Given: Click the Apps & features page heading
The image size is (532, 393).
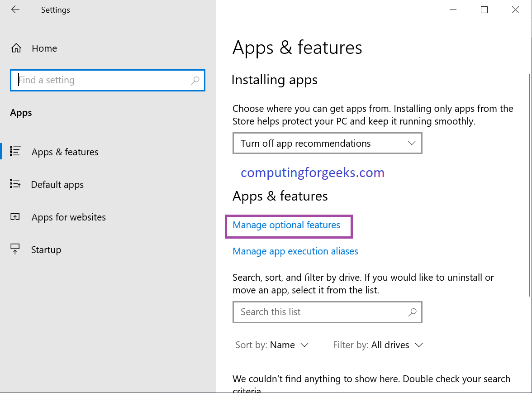Looking at the screenshot, I should coord(297,48).
